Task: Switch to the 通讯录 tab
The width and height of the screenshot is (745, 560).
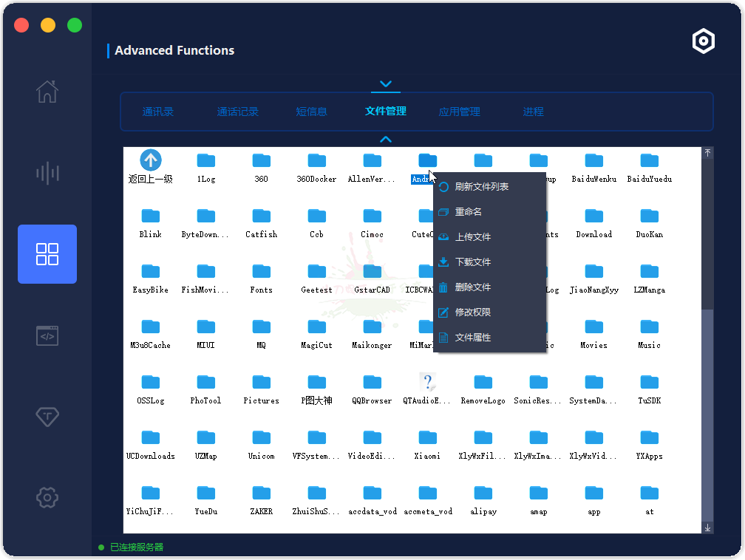Action: [158, 112]
